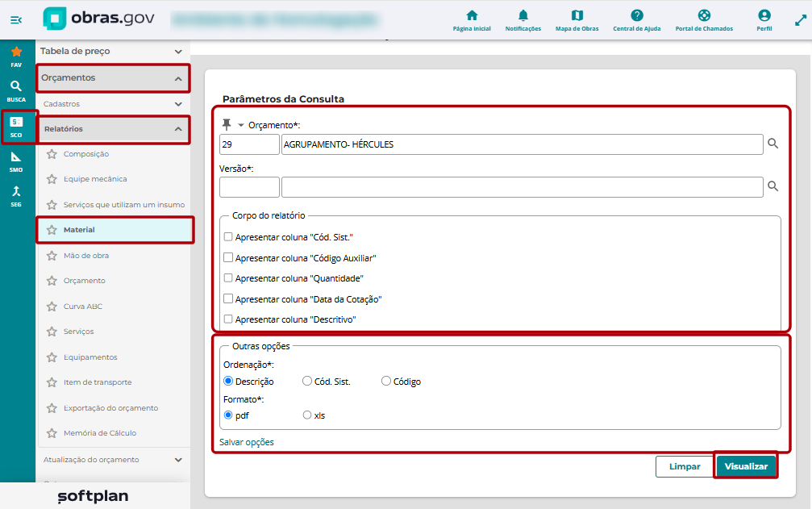Expand Cadastros submenu
The width and height of the screenshot is (812, 509).
point(112,104)
